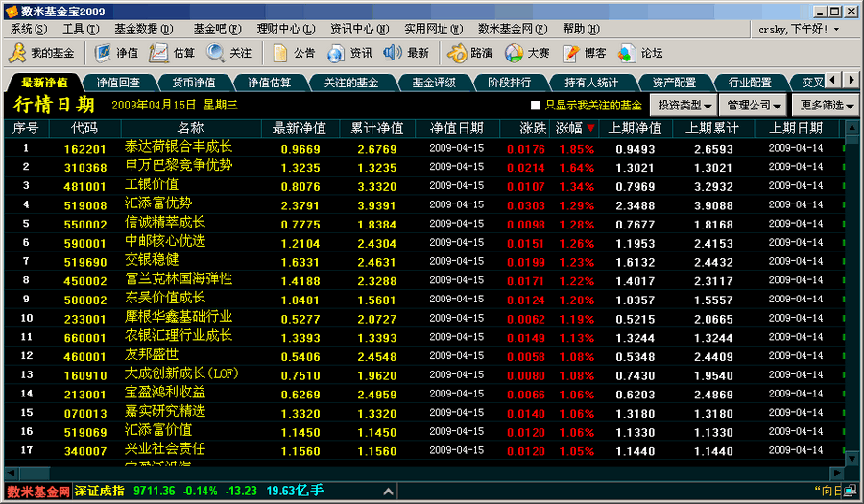
Task: Switch to 资产配置 tab
Action: click(675, 83)
